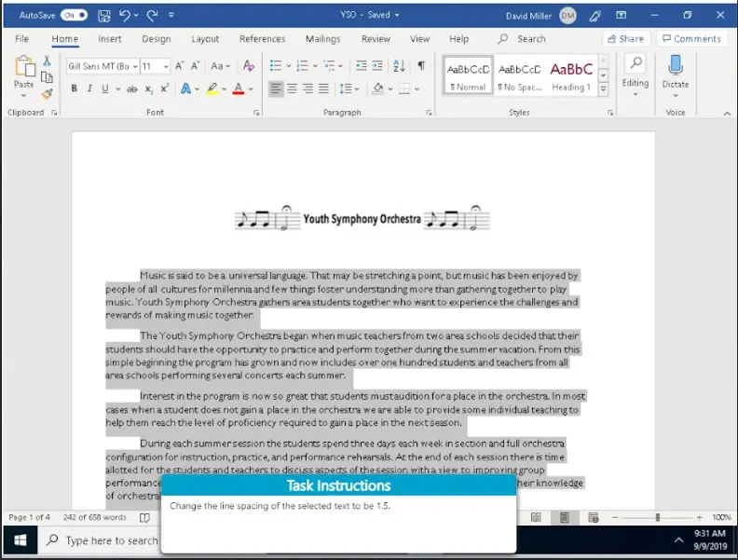Expand the Bullets list dropdown arrow

289,66
